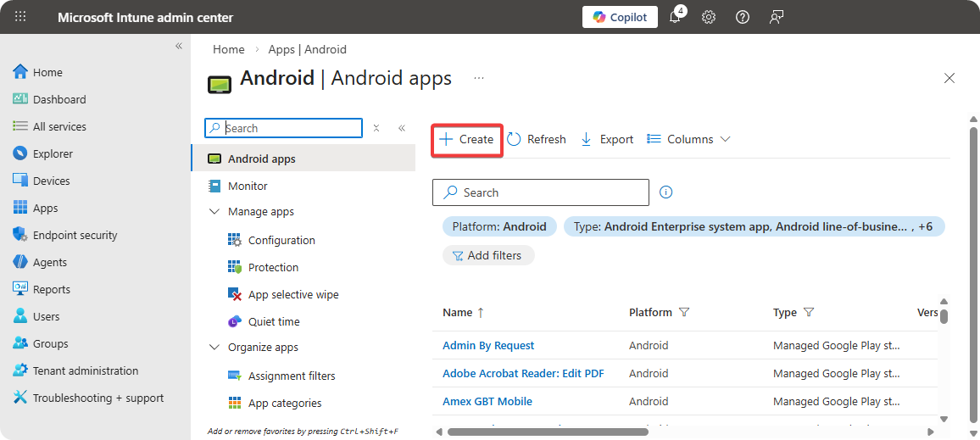Click the help question mark icon
Screen dimensions: 980x440
point(743,17)
